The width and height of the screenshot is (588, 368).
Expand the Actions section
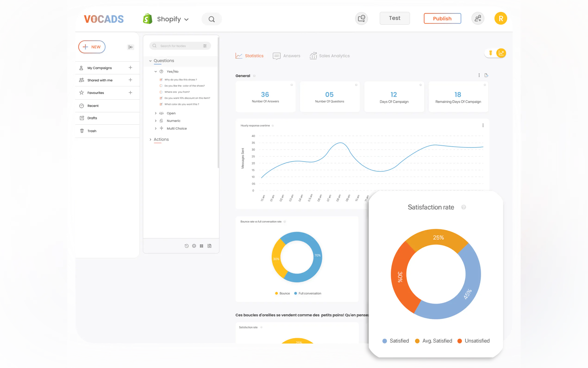(150, 140)
